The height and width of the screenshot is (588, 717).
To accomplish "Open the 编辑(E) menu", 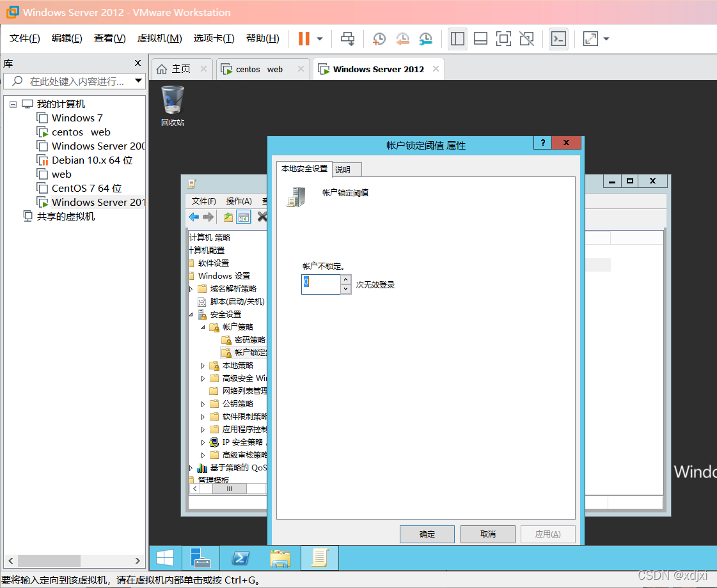I will point(67,38).
